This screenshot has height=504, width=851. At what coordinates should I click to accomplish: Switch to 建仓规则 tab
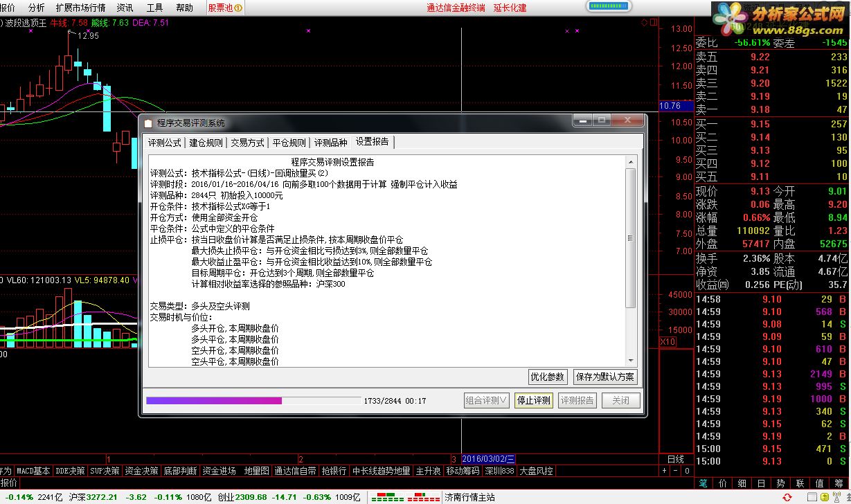coord(206,143)
